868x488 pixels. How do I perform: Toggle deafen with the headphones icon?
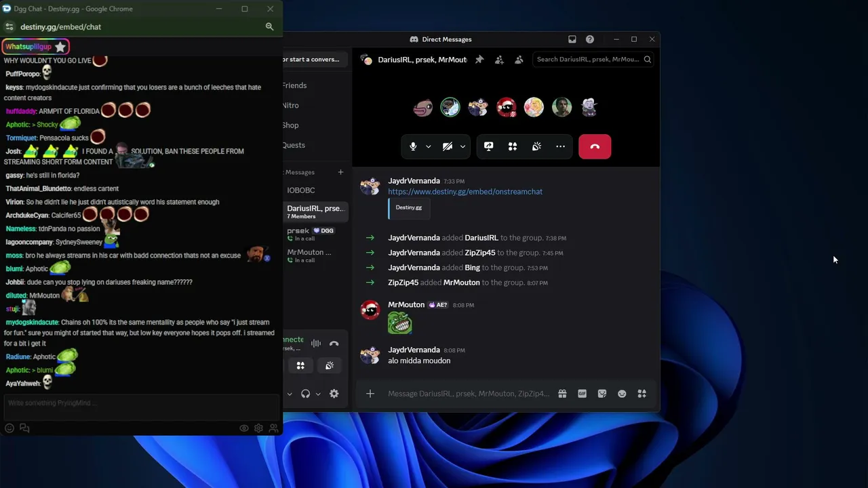pos(305,394)
